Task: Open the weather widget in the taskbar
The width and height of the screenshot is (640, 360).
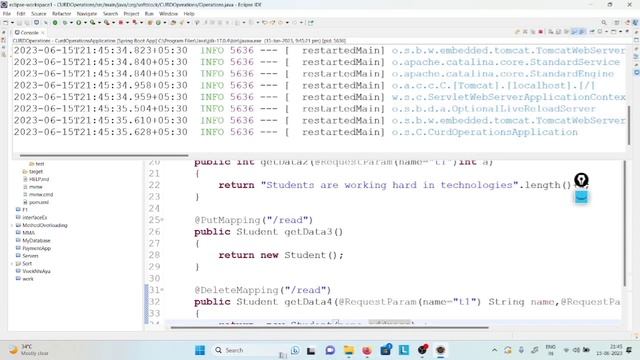Action: pyautogui.click(x=29, y=350)
